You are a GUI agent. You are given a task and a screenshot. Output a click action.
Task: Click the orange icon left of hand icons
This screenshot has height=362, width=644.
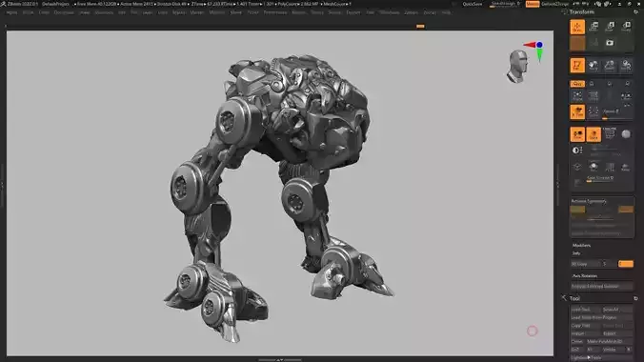(x=577, y=66)
